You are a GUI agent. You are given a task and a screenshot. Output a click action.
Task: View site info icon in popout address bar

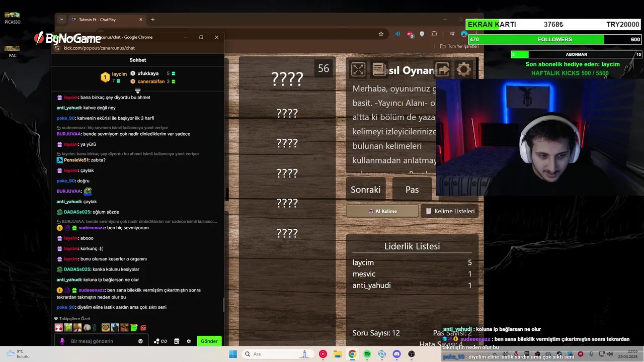tap(57, 48)
